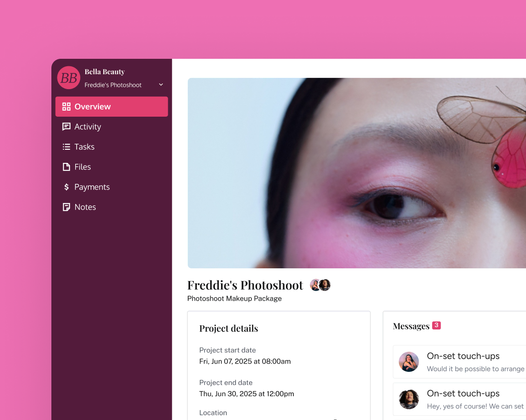Image resolution: width=526 pixels, height=420 pixels.
Task: Click the Messages section heading
Action: coord(411,326)
